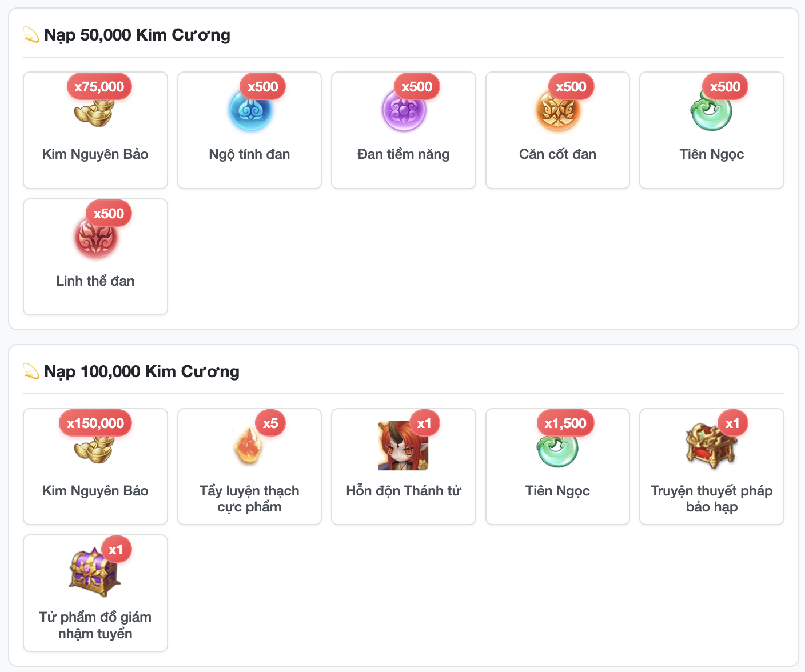Select the orange Căn cốt đan orb icon
The width and height of the screenshot is (805, 672).
[557, 110]
